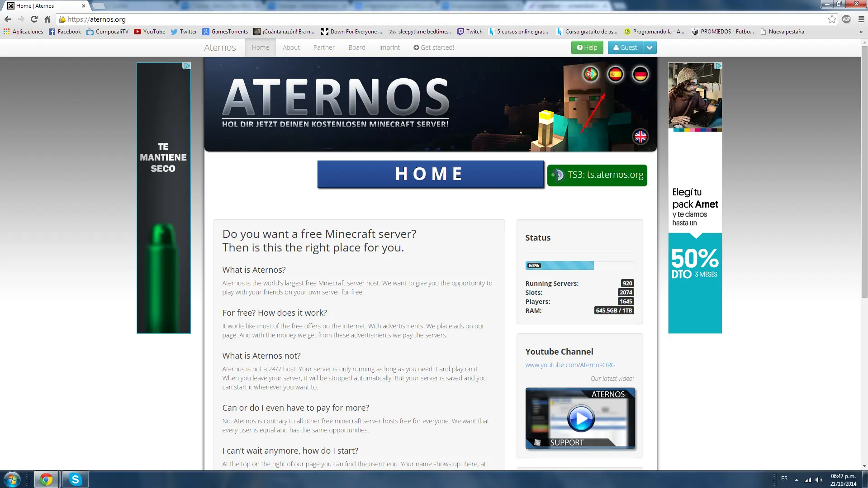Show more bookmarks with the overflow chevron
Screen dimensions: 868x488
pyautogui.click(x=861, y=32)
